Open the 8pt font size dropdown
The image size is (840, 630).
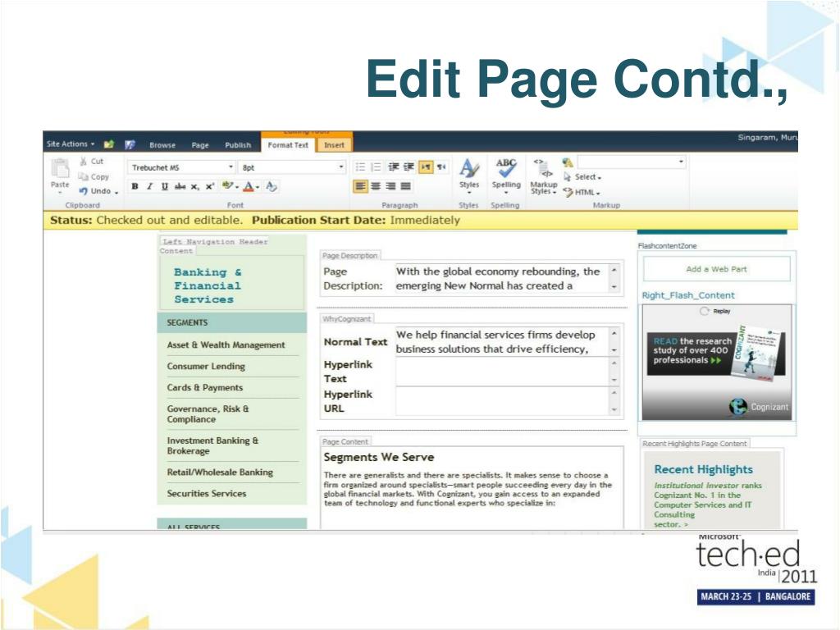pos(341,167)
